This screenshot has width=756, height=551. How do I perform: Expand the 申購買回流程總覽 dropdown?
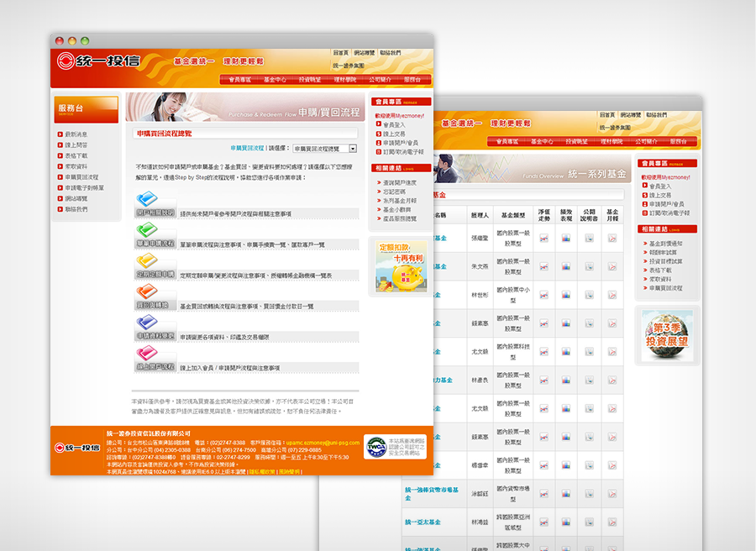tap(325, 149)
